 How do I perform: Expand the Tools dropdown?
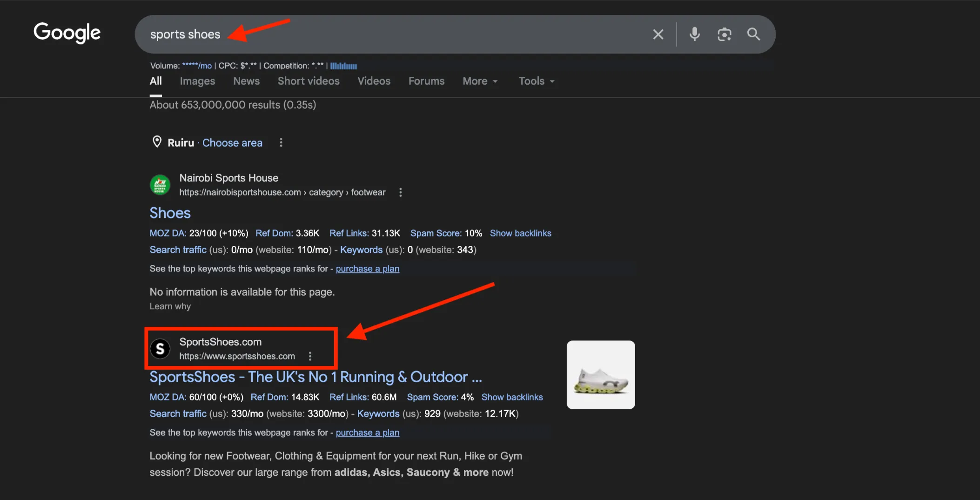coord(537,81)
